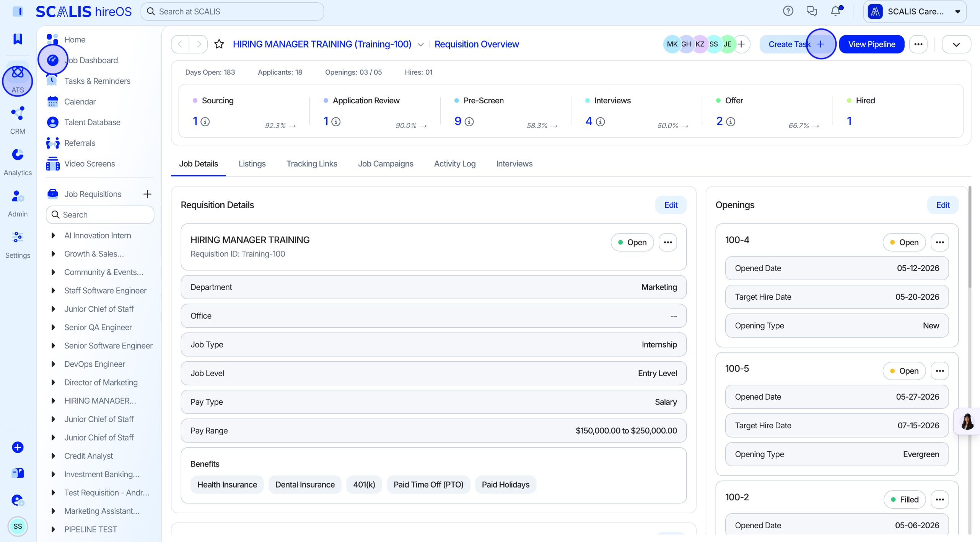Screen dimensions: 980x542
Task: Expand Staff Software Engineer tree item
Action: [53, 291]
